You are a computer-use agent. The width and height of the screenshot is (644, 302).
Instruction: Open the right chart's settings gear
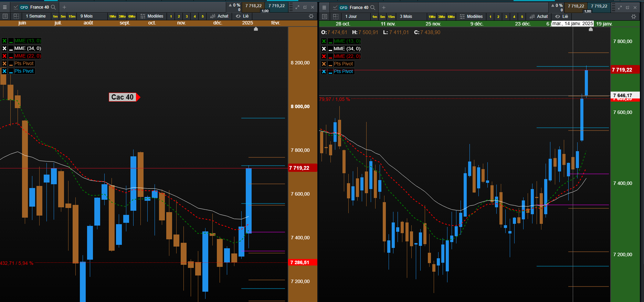click(634, 17)
